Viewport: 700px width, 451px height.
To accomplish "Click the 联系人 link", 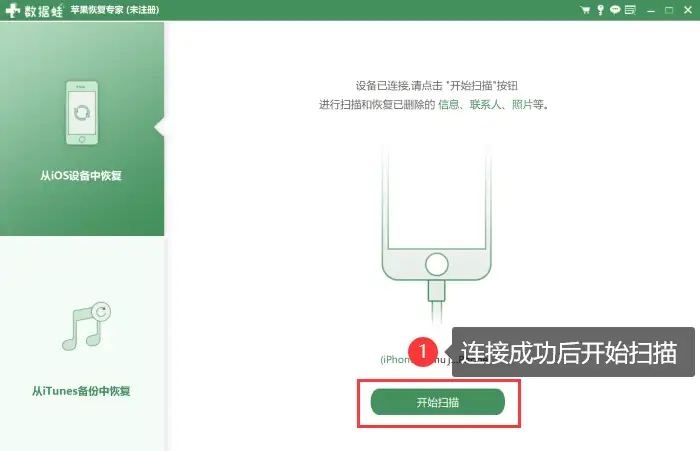I will point(486,104).
